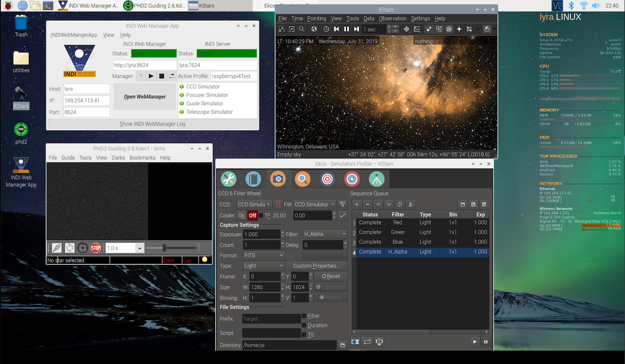
Task: Click KStars set geographic location globe icon
Action: 314,29
